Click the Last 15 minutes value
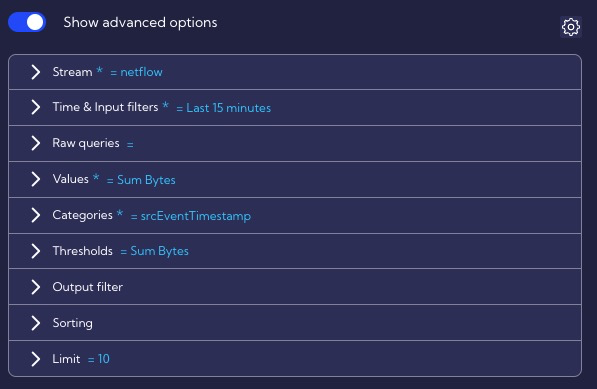This screenshot has width=597, height=389. (228, 108)
